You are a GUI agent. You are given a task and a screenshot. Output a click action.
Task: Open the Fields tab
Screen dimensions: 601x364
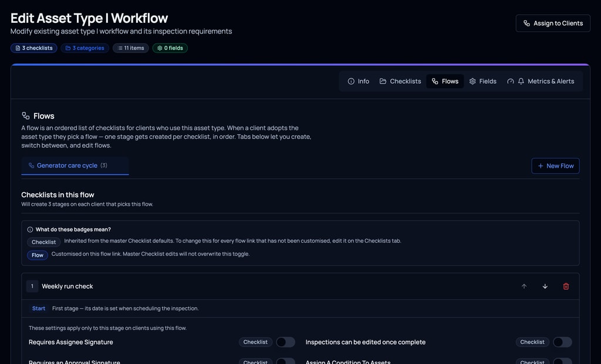pyautogui.click(x=483, y=81)
